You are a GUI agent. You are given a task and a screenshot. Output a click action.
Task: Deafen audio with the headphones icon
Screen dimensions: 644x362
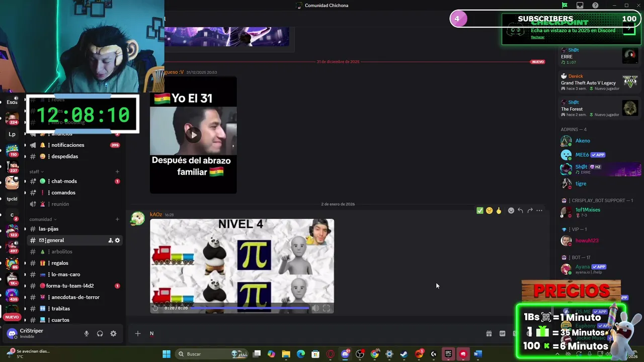(100, 333)
